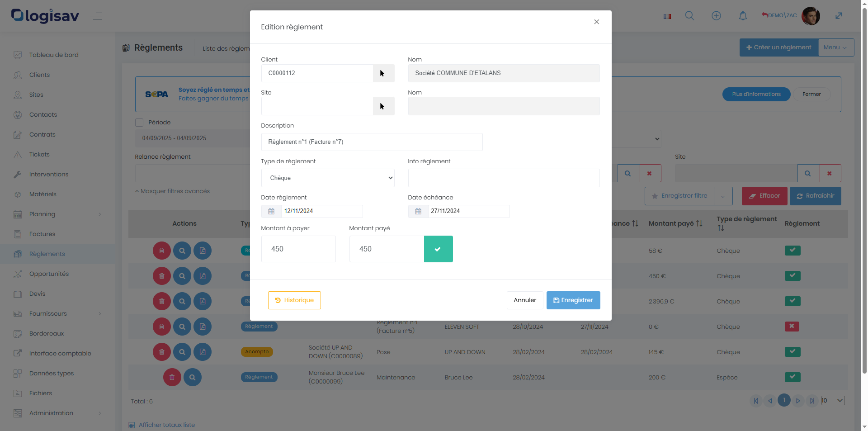
Task: Open the Historique button
Action: (294, 300)
